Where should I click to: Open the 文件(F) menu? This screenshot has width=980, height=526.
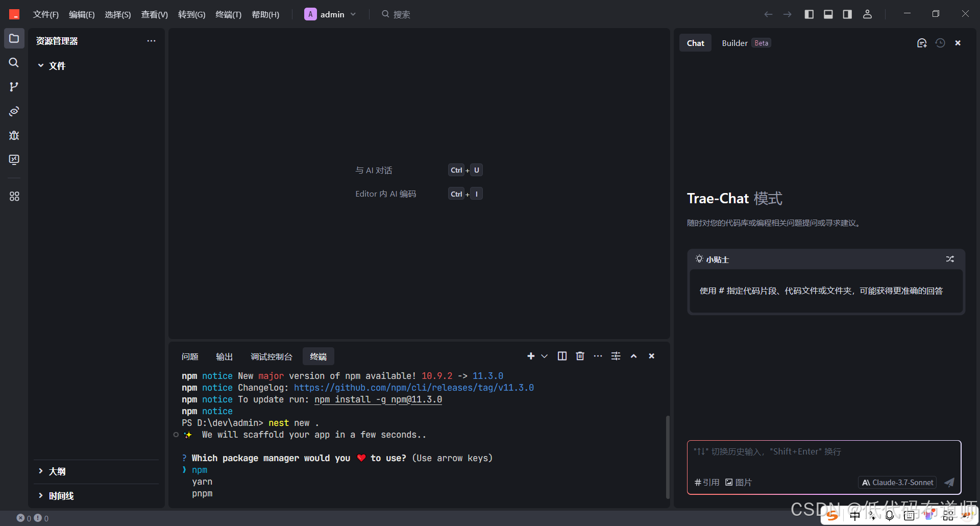pos(46,14)
